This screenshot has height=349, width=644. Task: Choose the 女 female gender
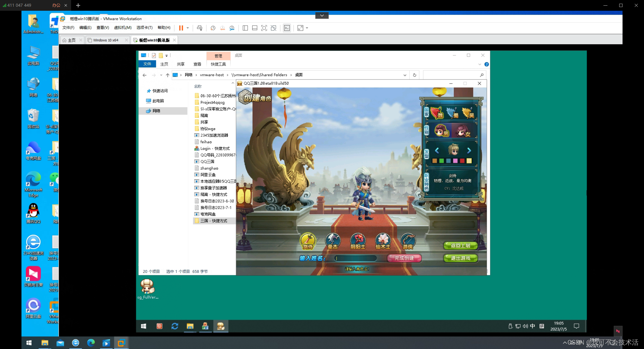pos(463,130)
